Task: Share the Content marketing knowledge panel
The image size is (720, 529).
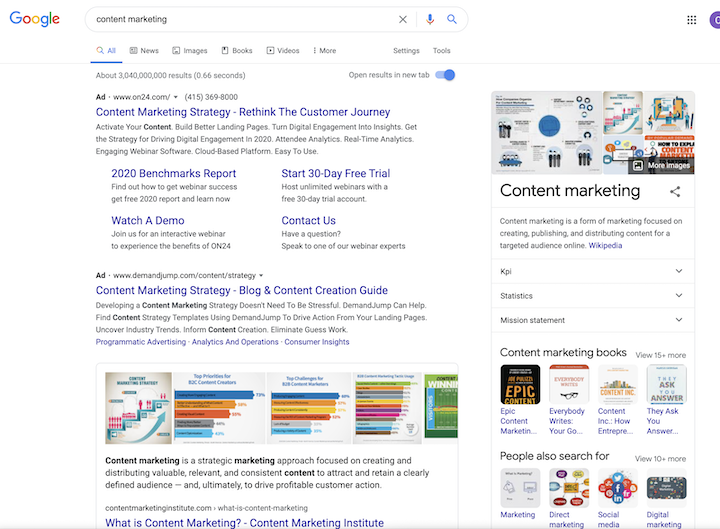Action: point(675,191)
